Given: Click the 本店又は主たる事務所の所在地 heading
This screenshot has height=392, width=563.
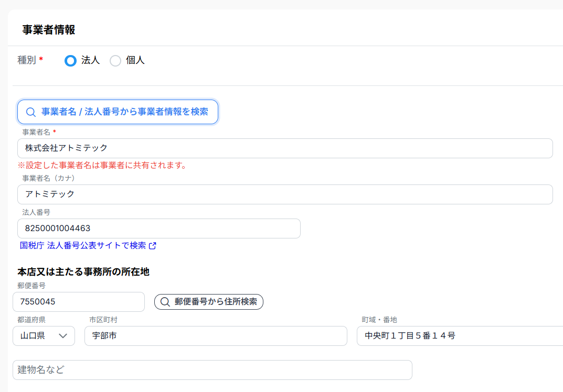Looking at the screenshot, I should coord(83,272).
